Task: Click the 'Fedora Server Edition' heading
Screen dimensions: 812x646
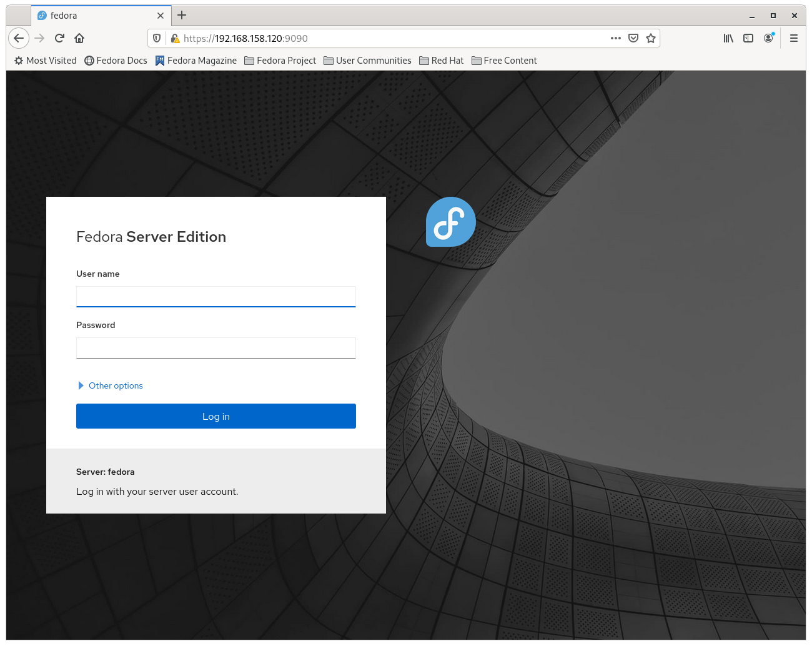Action: (151, 237)
